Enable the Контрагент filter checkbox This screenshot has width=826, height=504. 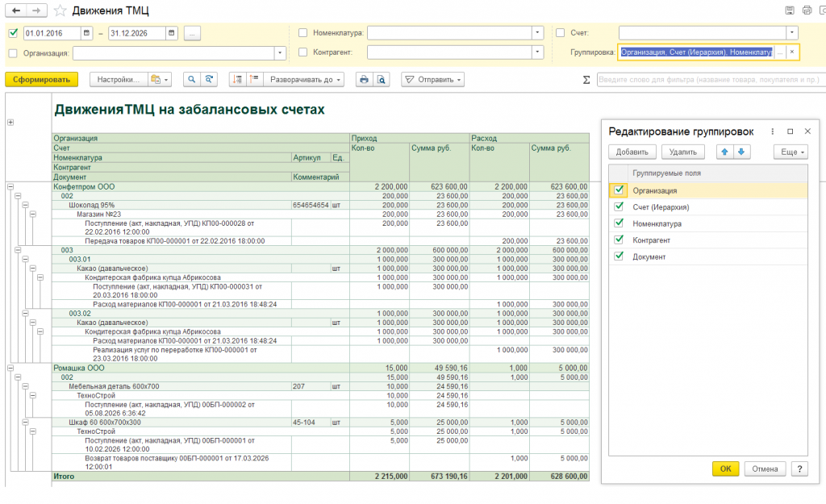(303, 52)
